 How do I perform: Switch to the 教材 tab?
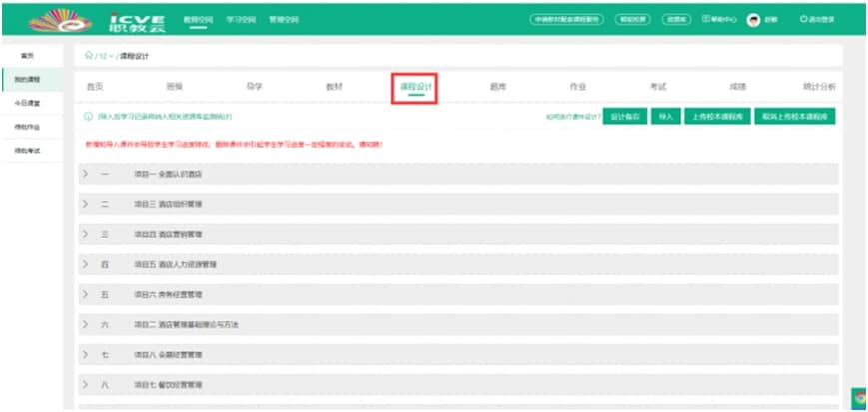pyautogui.click(x=335, y=87)
